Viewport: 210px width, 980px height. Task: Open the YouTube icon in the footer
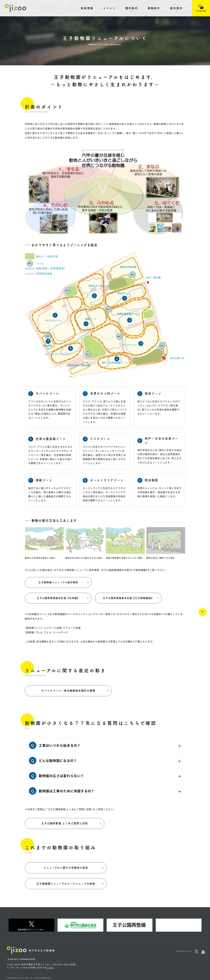[203, 951]
